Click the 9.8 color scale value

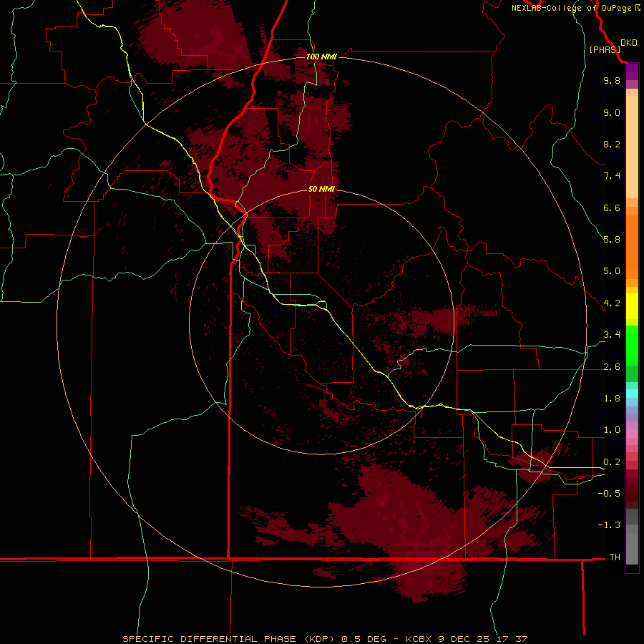(x=612, y=80)
